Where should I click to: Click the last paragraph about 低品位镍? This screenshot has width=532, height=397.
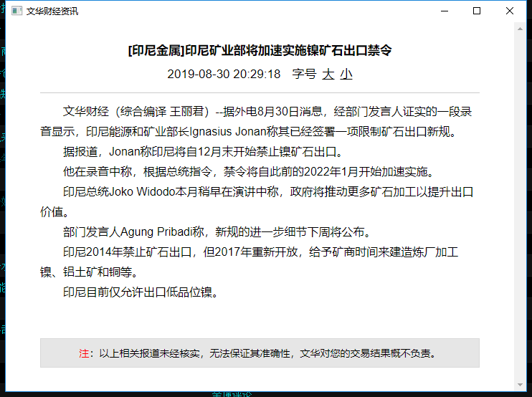[x=140, y=292]
